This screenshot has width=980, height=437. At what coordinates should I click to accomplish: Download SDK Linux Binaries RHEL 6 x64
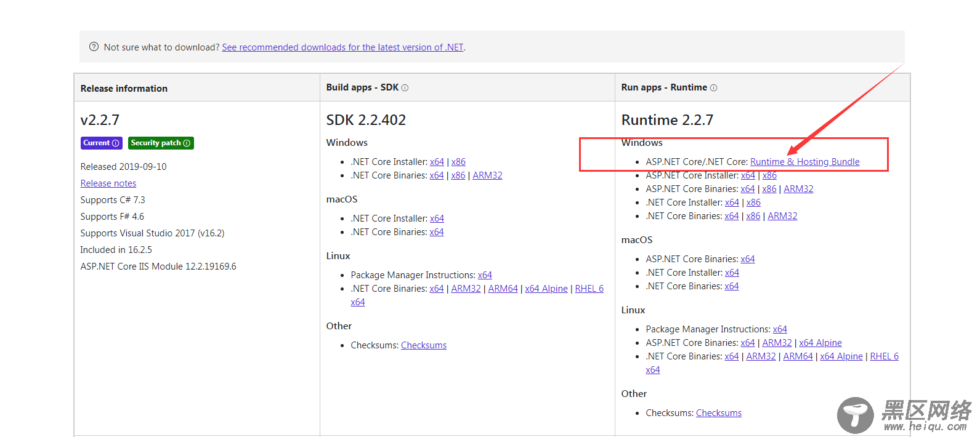pos(589,289)
